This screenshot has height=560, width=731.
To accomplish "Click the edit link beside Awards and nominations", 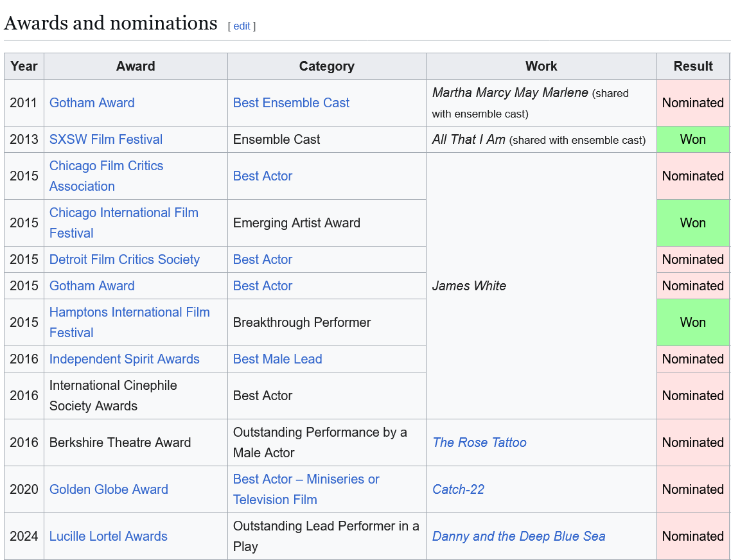I will [x=242, y=26].
